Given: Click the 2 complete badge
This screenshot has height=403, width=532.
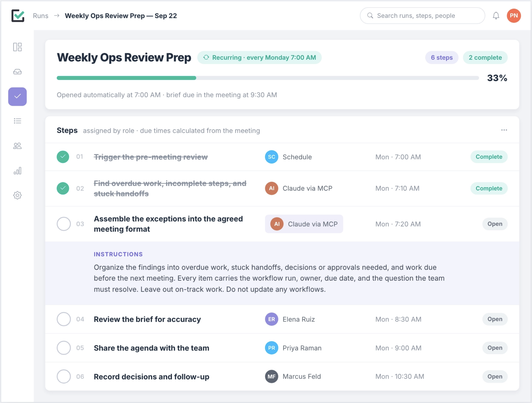Looking at the screenshot, I should [x=485, y=57].
